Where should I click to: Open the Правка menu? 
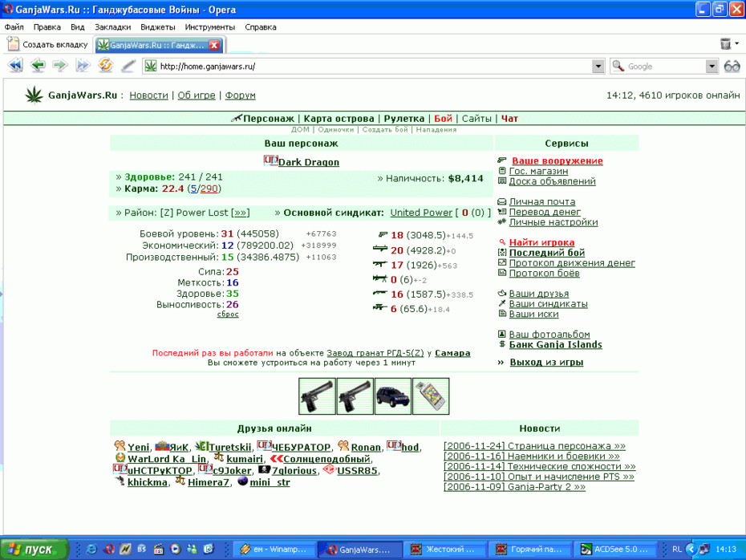coord(47,27)
